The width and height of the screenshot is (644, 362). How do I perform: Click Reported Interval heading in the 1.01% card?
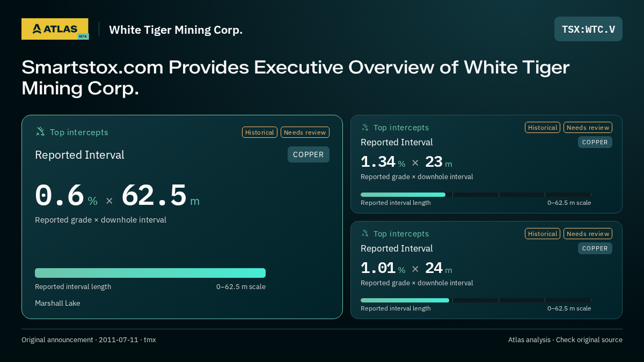pyautogui.click(x=397, y=248)
